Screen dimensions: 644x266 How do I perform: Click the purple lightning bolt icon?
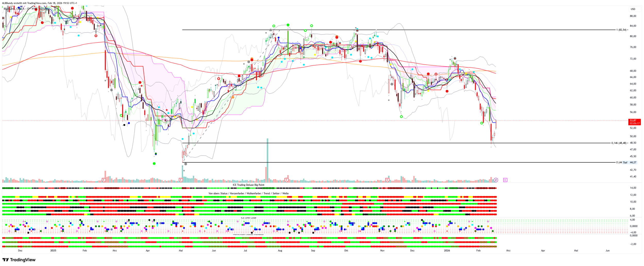click(x=496, y=180)
